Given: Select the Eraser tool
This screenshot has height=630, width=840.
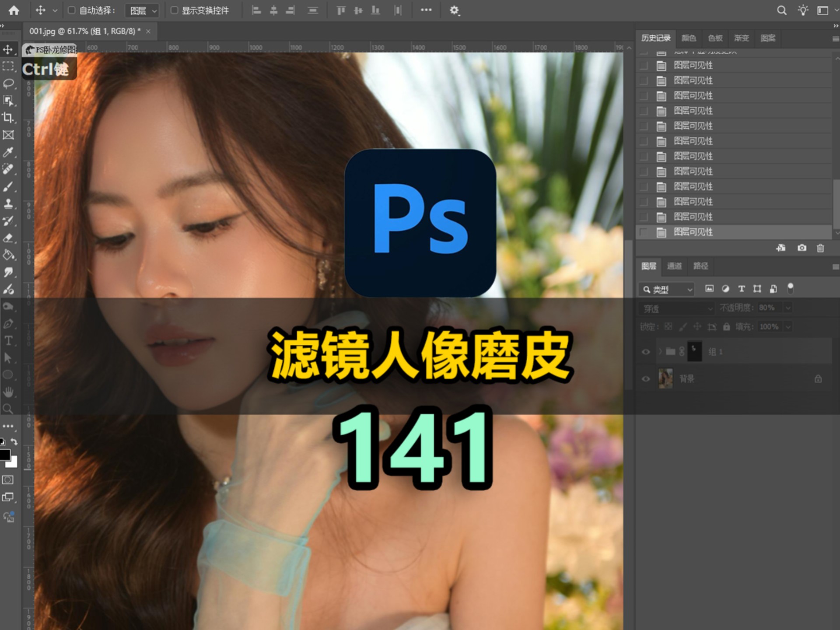Looking at the screenshot, I should pyautogui.click(x=8, y=238).
